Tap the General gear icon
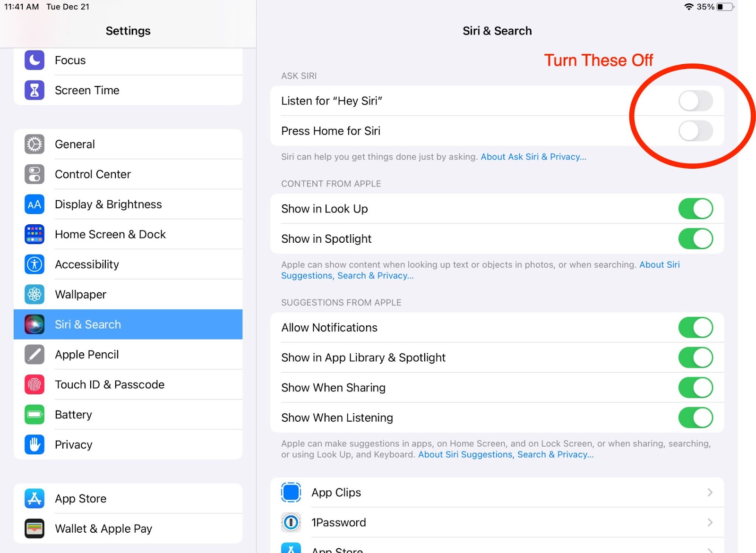756x553 pixels. 34,144
